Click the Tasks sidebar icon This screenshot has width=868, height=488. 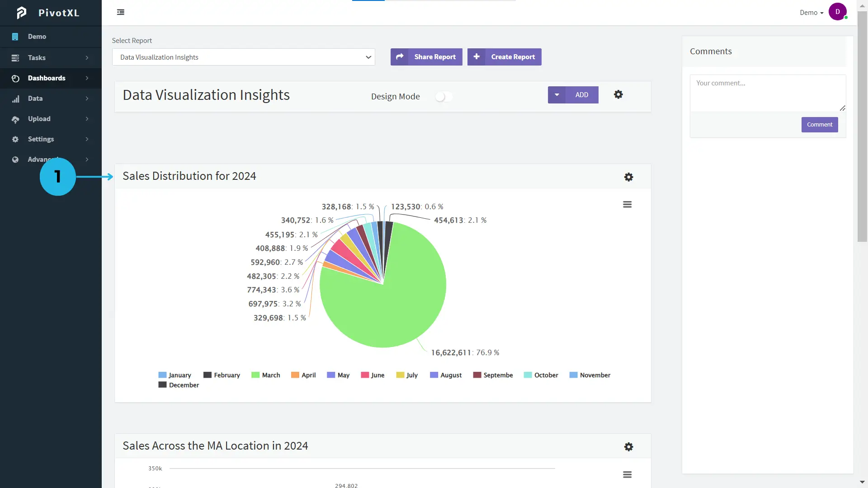pos(15,57)
